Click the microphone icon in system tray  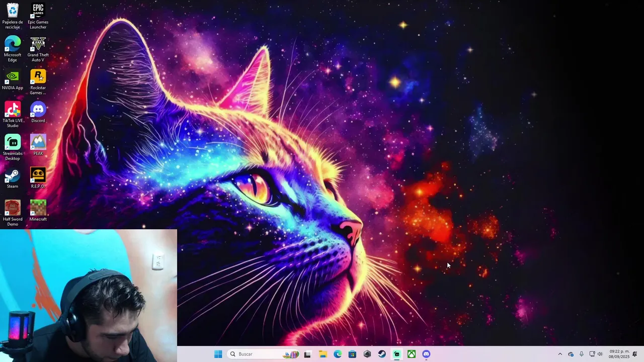(582, 354)
